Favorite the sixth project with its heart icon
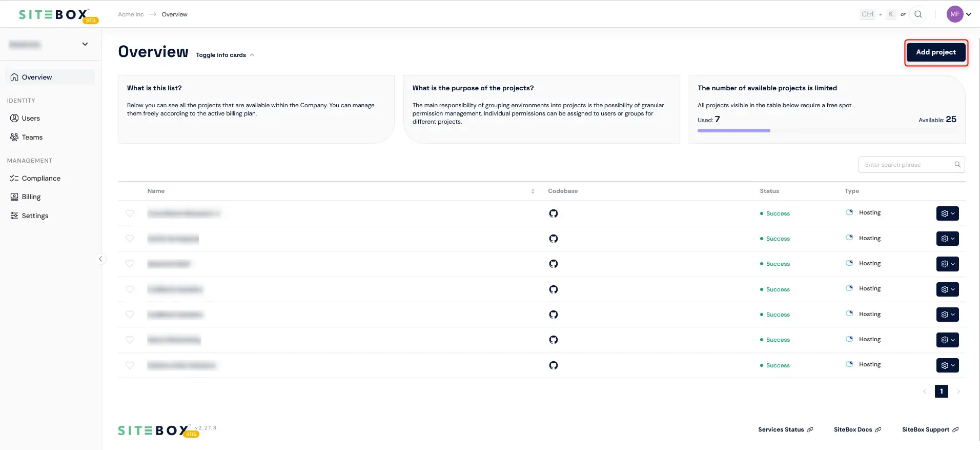Screen dimensions: 980x450 pyautogui.click(x=130, y=340)
